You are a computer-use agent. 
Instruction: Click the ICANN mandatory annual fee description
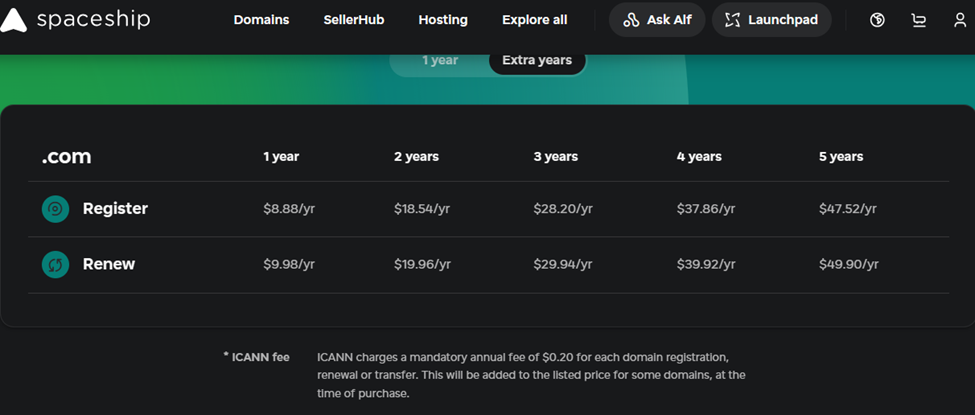[x=531, y=375]
